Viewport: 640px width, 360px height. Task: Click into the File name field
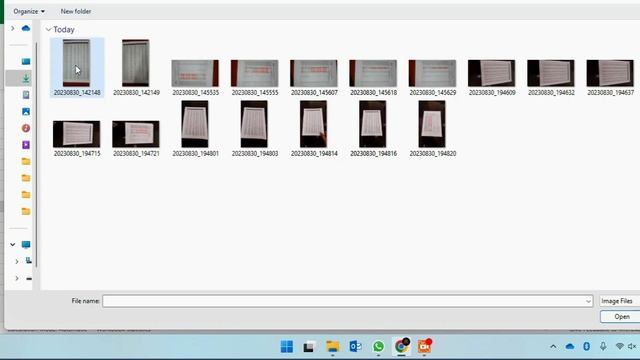pos(343,301)
